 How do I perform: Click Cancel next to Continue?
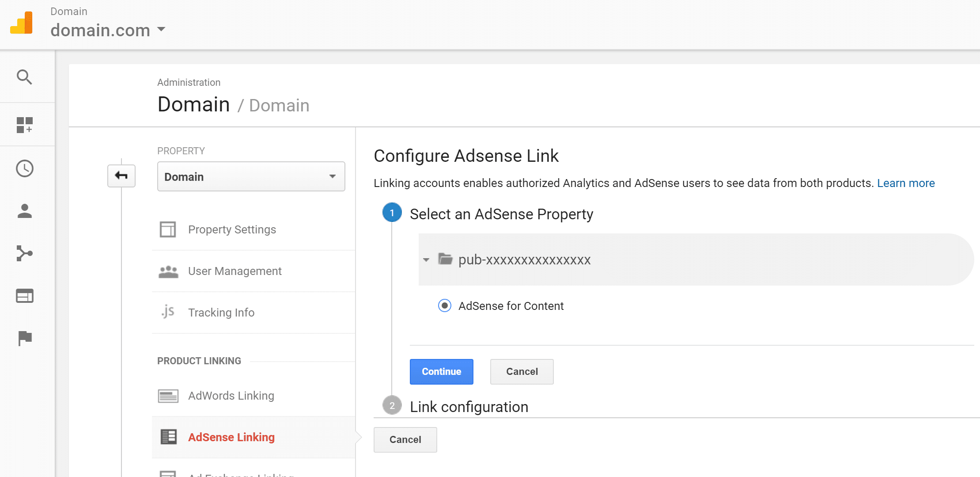point(522,371)
